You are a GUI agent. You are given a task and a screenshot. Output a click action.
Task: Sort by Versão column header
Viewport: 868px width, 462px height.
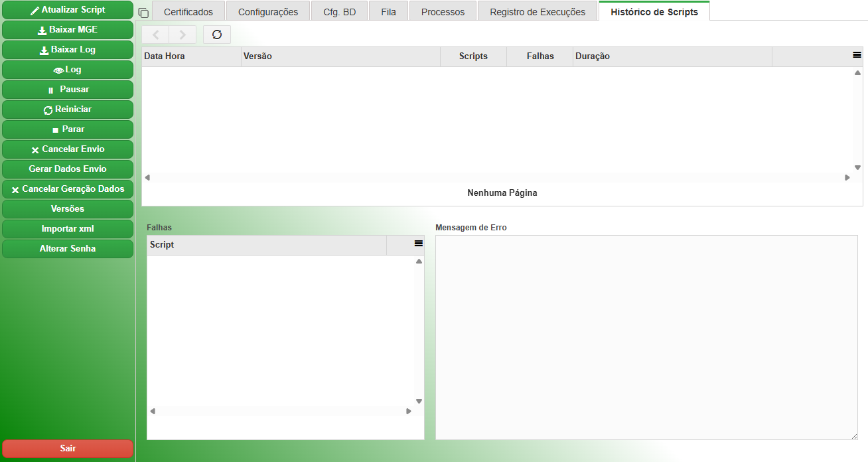point(341,56)
